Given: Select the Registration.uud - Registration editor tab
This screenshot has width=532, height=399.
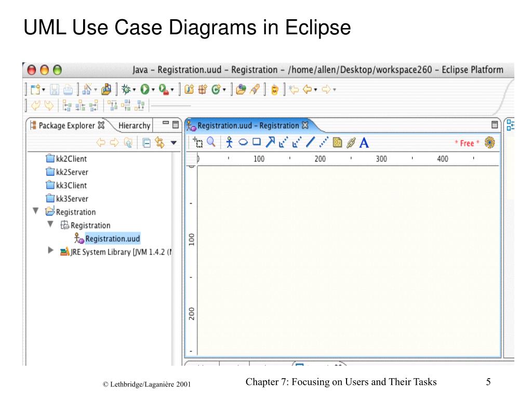Looking at the screenshot, I should click(248, 126).
